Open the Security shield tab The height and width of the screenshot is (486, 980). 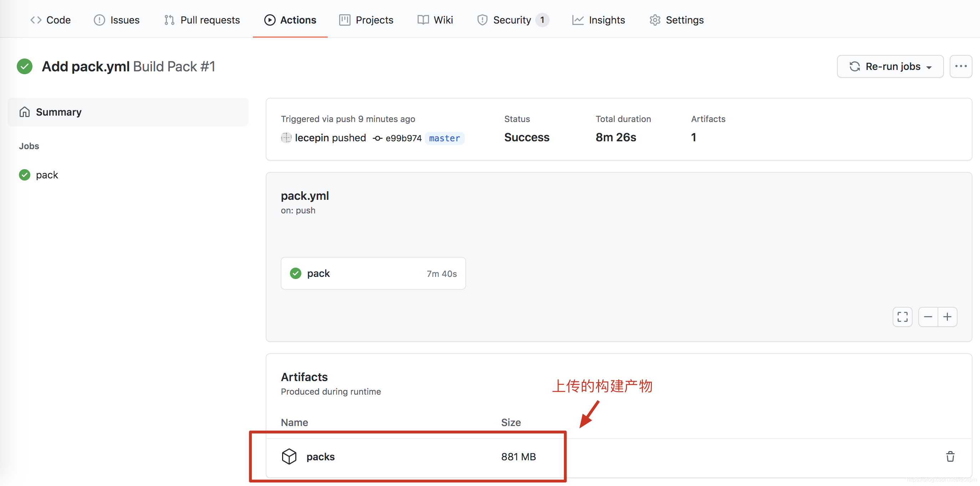click(512, 20)
